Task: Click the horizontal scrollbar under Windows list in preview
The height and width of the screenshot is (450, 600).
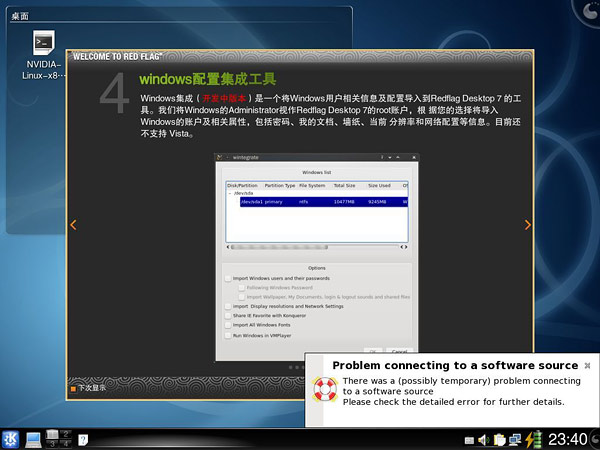Action: pyautogui.click(x=317, y=247)
